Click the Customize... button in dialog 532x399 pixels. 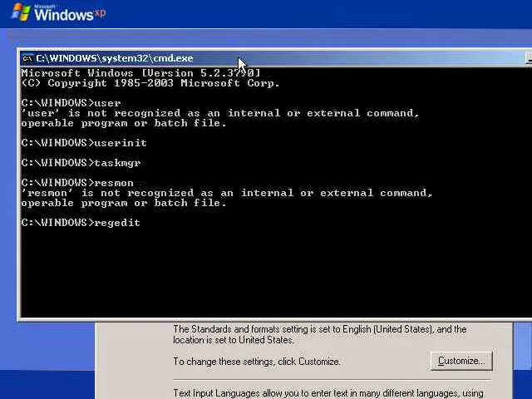(461, 361)
